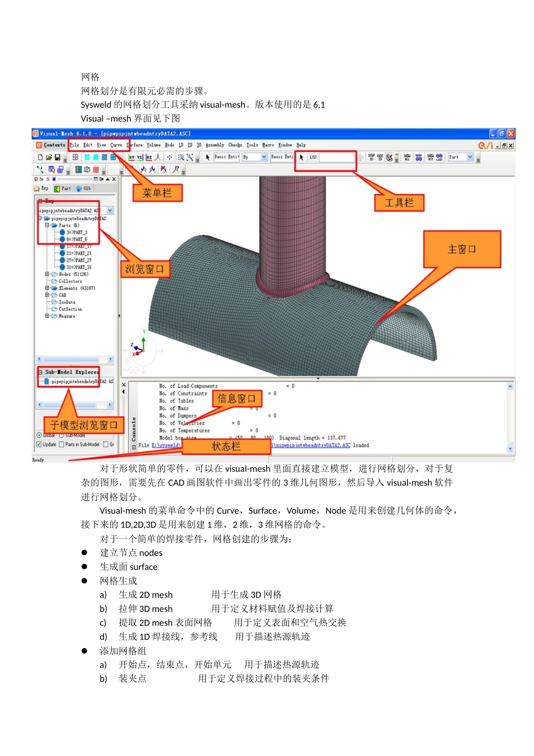
Task: Select the Global radio button
Action: pyautogui.click(x=39, y=435)
